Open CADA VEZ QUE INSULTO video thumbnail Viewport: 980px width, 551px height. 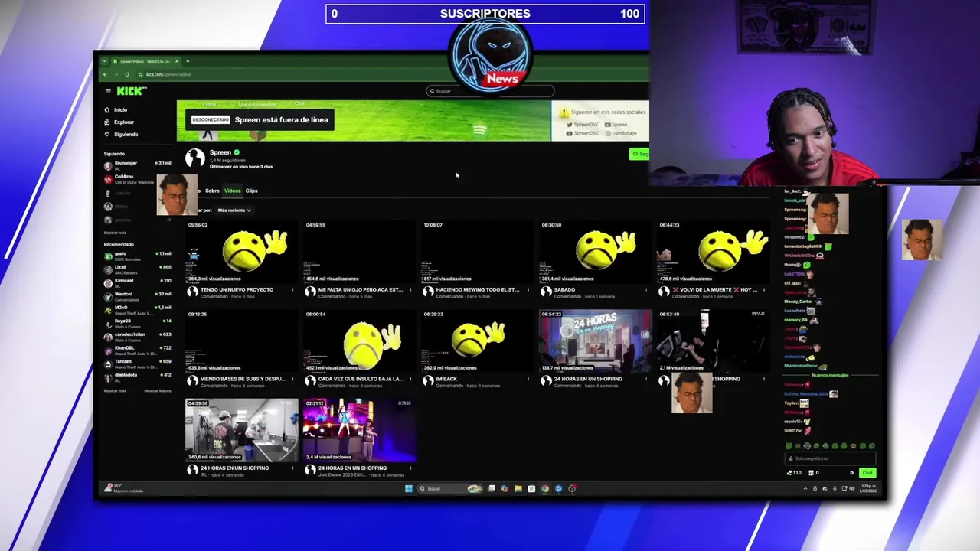[359, 341]
